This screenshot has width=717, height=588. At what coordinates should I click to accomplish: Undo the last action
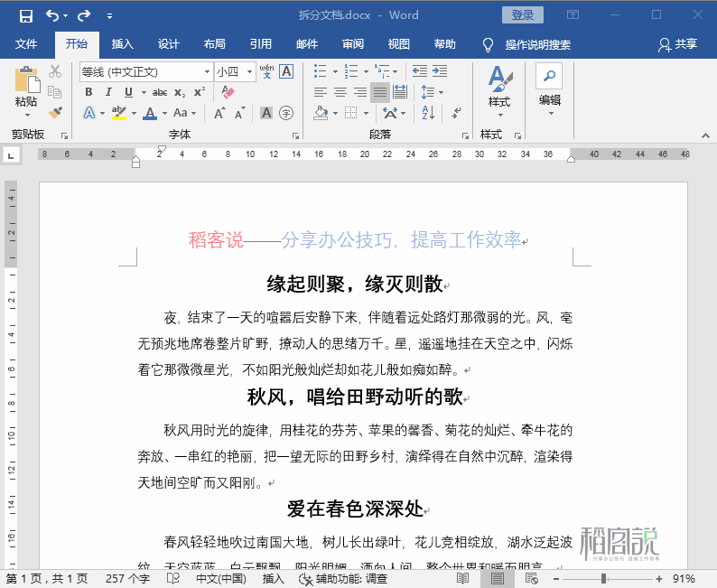click(52, 16)
